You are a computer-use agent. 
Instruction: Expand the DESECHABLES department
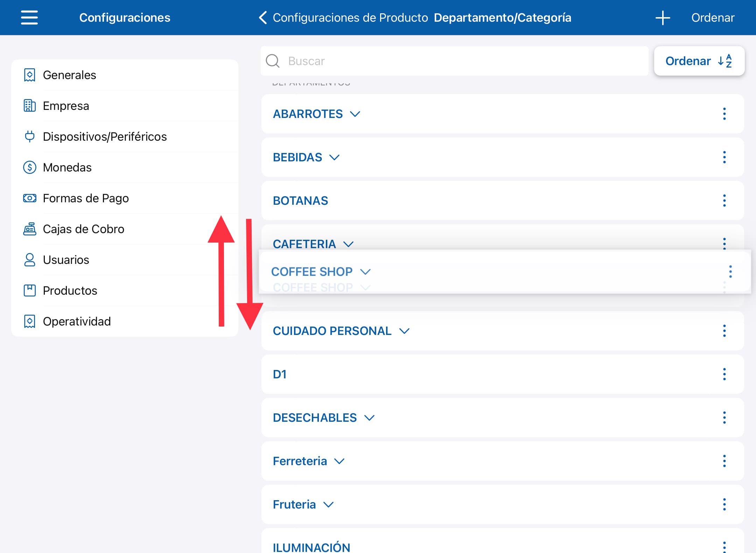(x=369, y=418)
